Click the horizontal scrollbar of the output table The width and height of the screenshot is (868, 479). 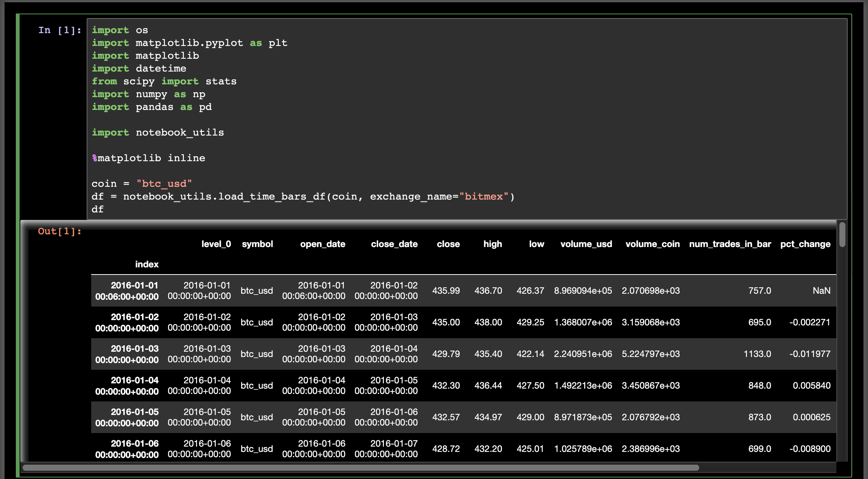coord(361,468)
